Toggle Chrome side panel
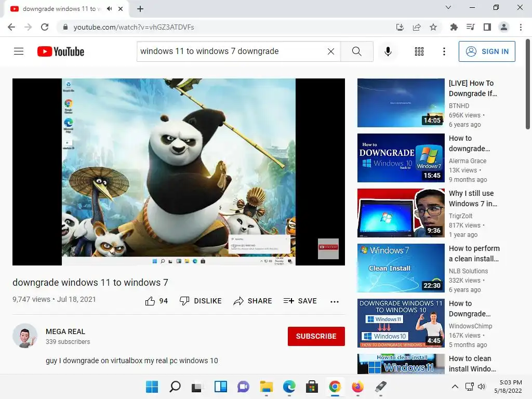 (487, 27)
